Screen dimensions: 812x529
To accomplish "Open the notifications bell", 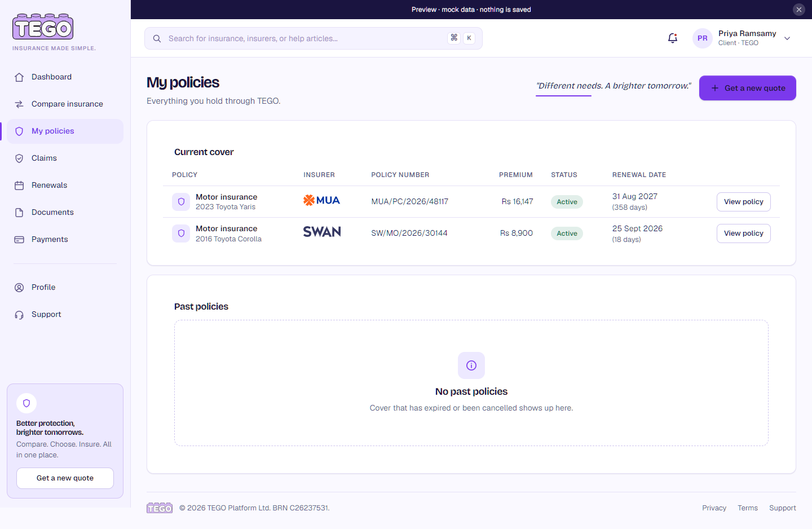I will [673, 38].
